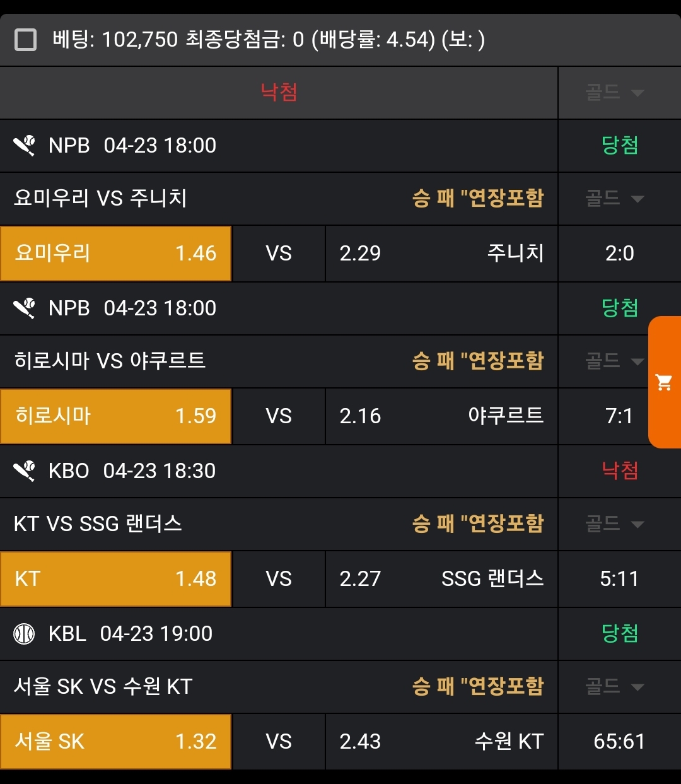Open the 골드 dropdown beside 낙첨 header
681x784 pixels.
pyautogui.click(x=615, y=93)
